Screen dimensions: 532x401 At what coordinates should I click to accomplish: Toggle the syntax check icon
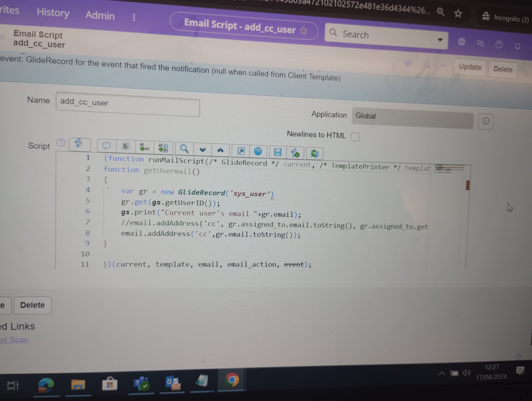click(x=295, y=153)
